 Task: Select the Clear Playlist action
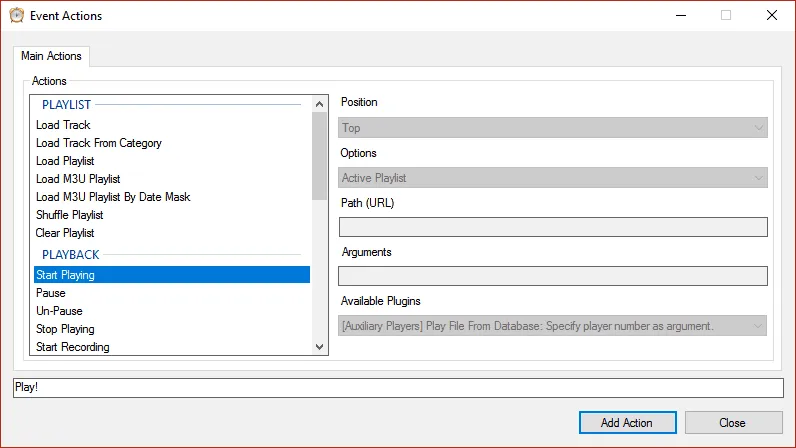64,233
